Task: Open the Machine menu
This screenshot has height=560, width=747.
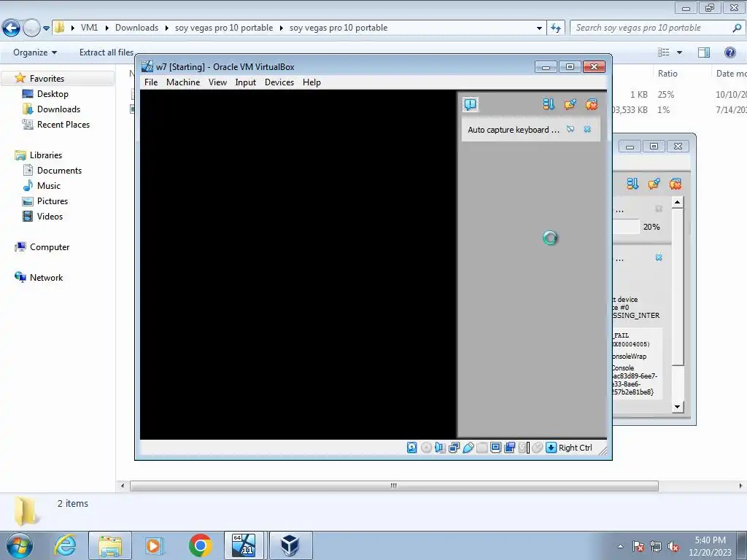Action: (183, 82)
